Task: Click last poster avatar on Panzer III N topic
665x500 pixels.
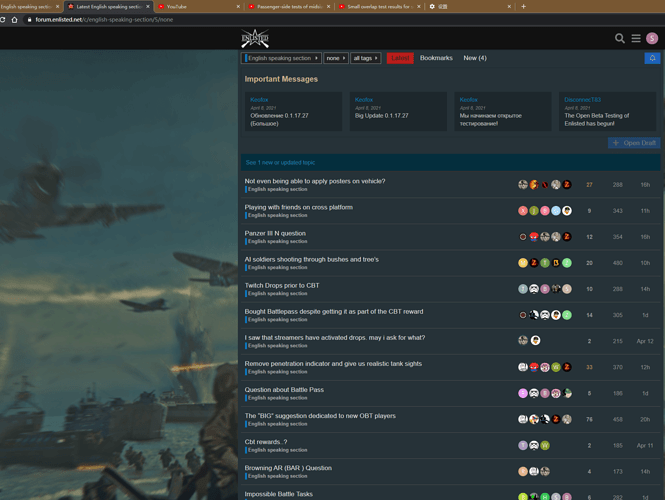Action: tap(567, 237)
